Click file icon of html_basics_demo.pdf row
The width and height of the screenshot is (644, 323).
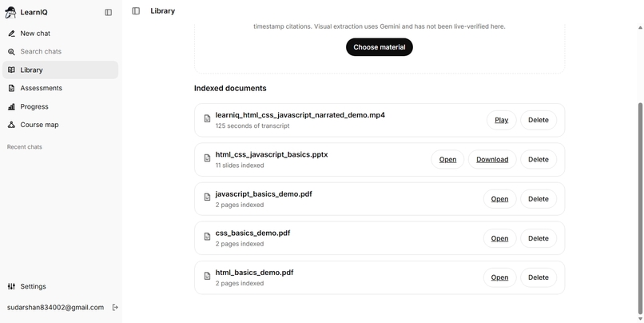pyautogui.click(x=208, y=276)
